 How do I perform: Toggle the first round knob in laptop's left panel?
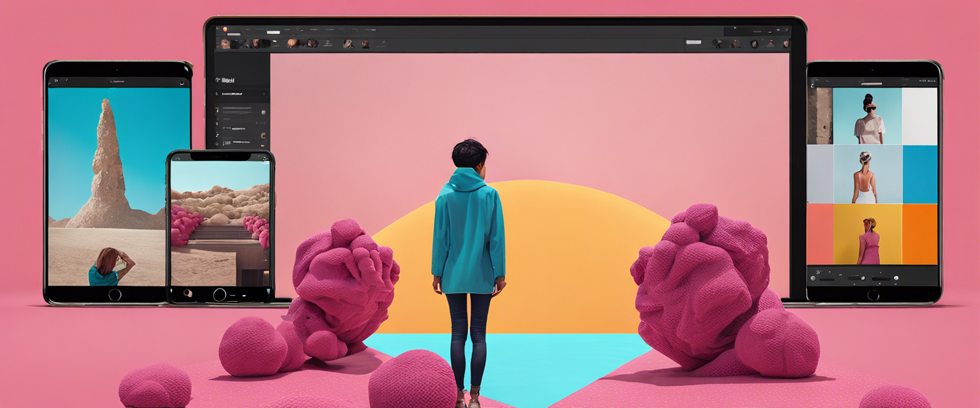coord(263,112)
